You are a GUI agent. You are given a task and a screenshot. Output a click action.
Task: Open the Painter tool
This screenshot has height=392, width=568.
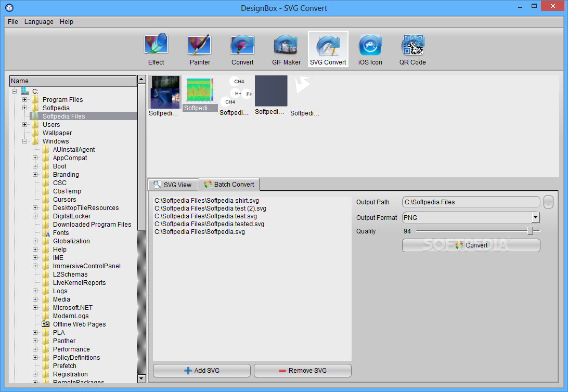pos(200,49)
